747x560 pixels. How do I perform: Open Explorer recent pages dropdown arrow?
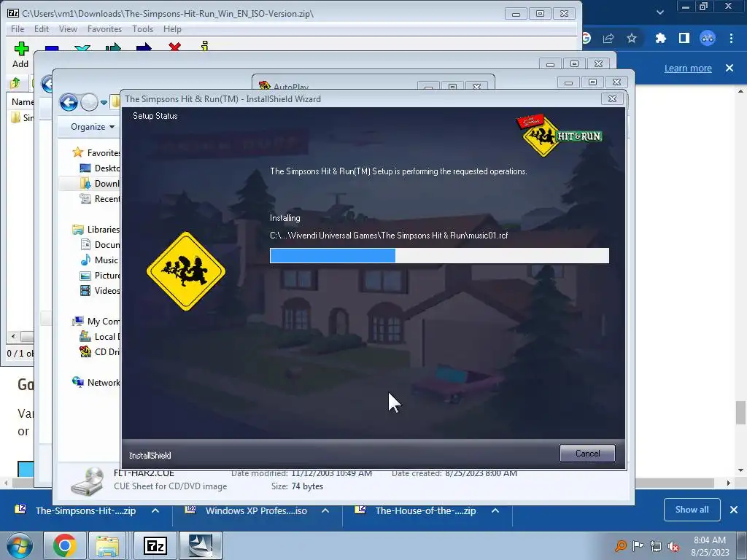click(x=104, y=102)
